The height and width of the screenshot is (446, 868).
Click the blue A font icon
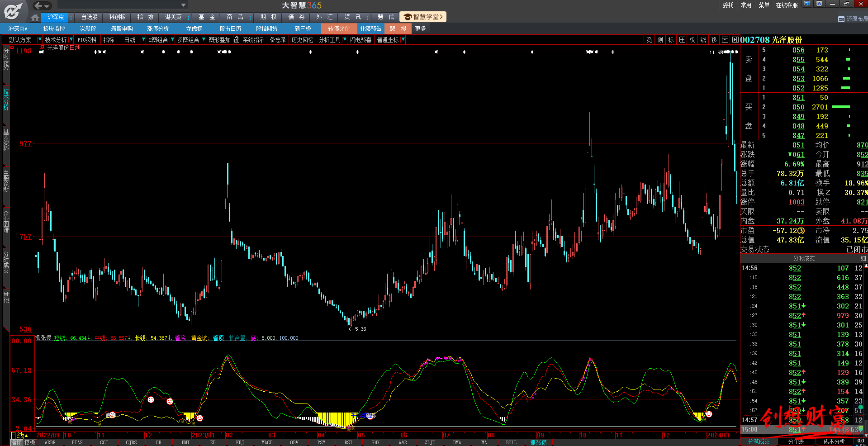point(819,4)
